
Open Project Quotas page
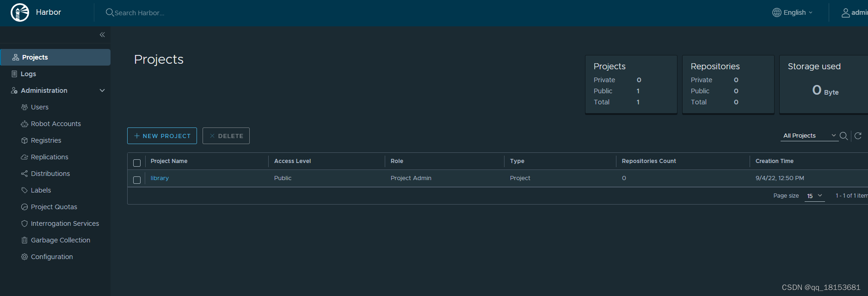tap(55, 207)
